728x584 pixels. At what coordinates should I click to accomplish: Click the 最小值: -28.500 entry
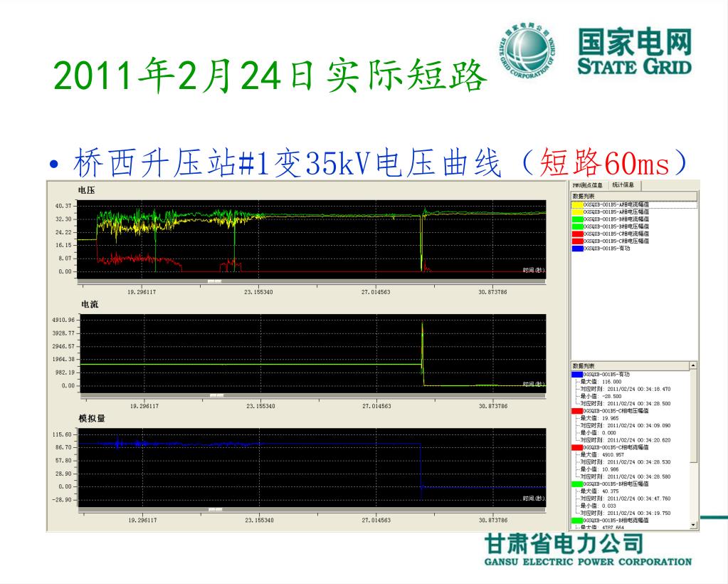pos(601,396)
